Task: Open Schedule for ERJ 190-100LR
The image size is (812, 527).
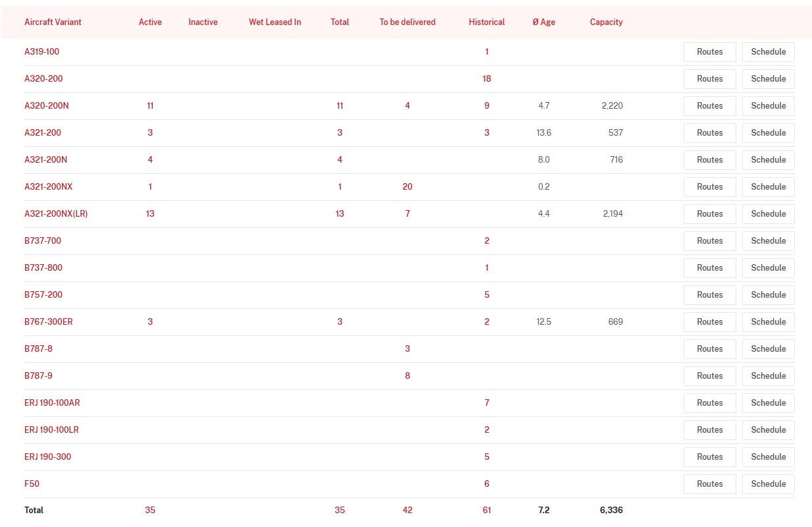Action: pos(769,430)
